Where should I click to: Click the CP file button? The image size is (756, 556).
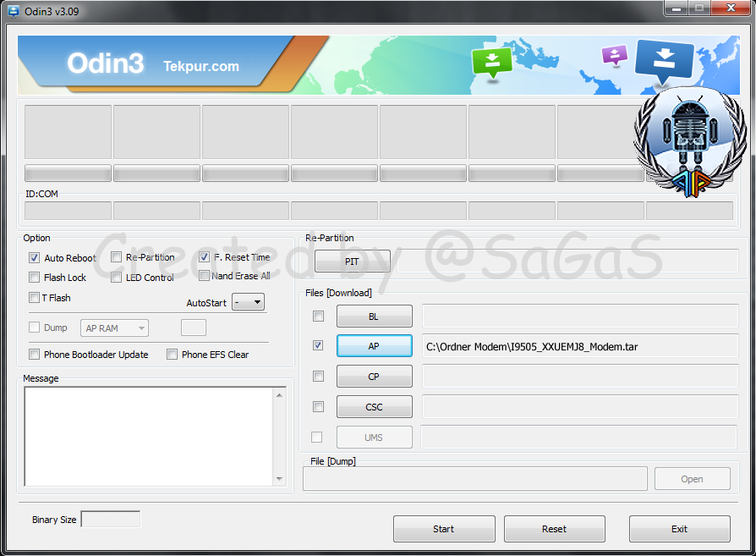click(x=374, y=377)
